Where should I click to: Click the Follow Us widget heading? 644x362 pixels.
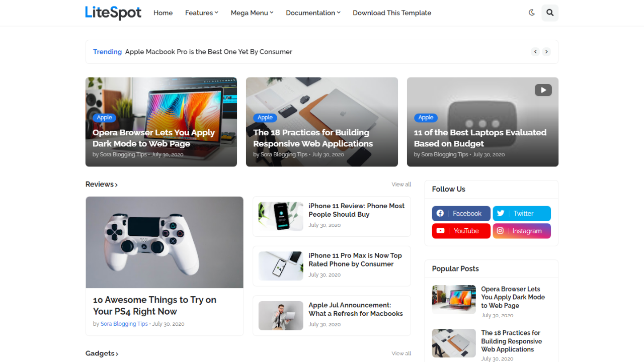click(x=449, y=189)
